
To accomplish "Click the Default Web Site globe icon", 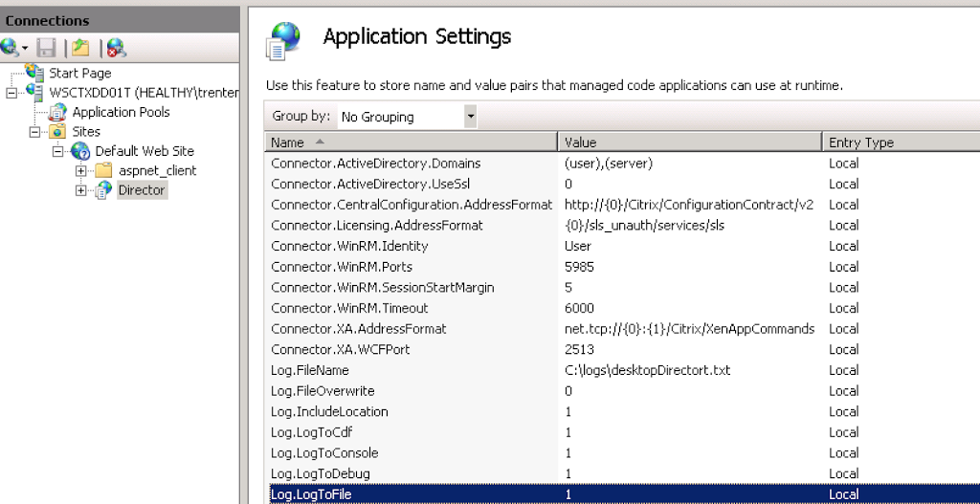I will tap(80, 151).
